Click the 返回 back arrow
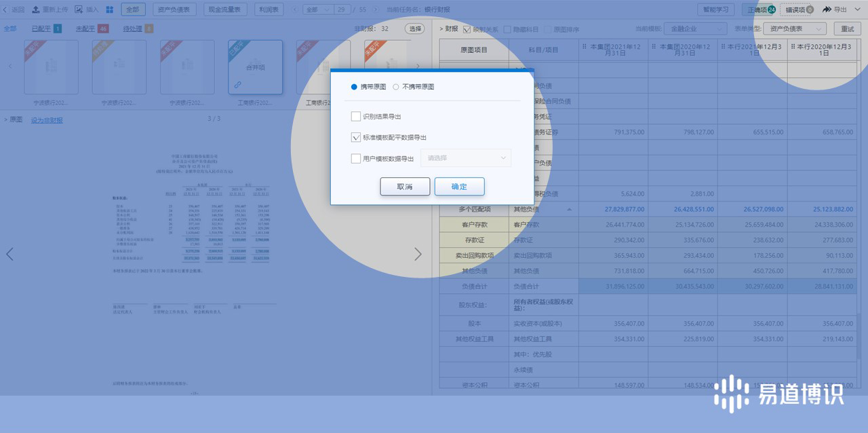868x433 pixels. pyautogui.click(x=6, y=10)
